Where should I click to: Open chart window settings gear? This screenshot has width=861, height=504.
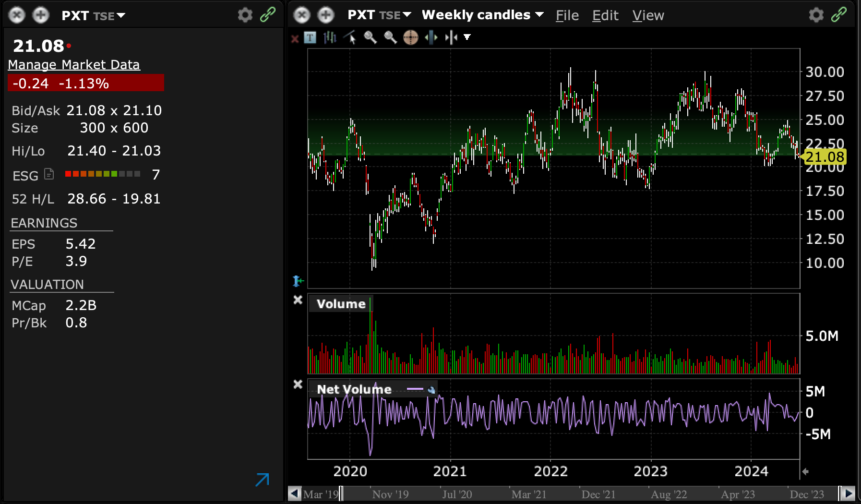tap(816, 15)
